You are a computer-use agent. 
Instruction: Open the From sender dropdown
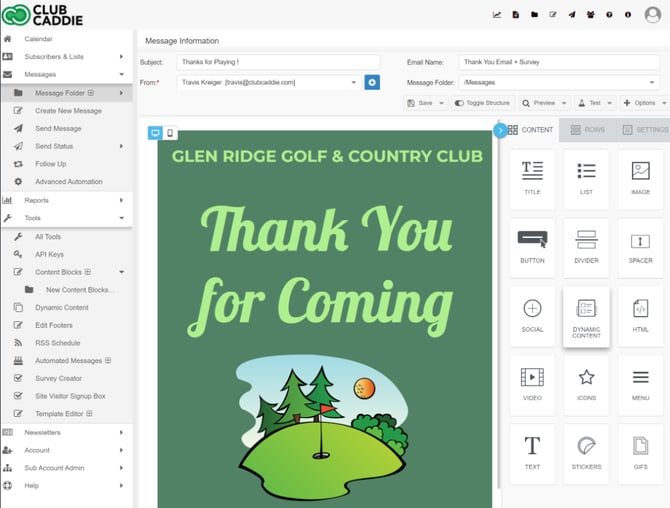coord(353,82)
